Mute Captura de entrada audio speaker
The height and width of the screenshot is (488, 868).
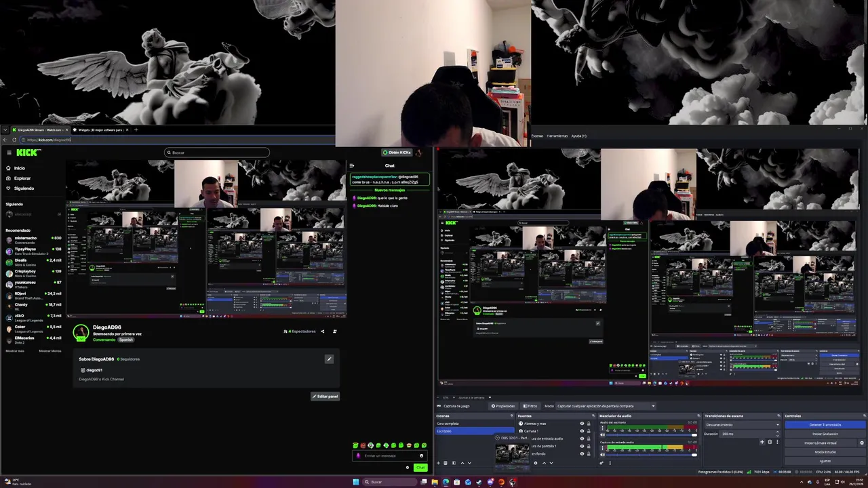(602, 454)
